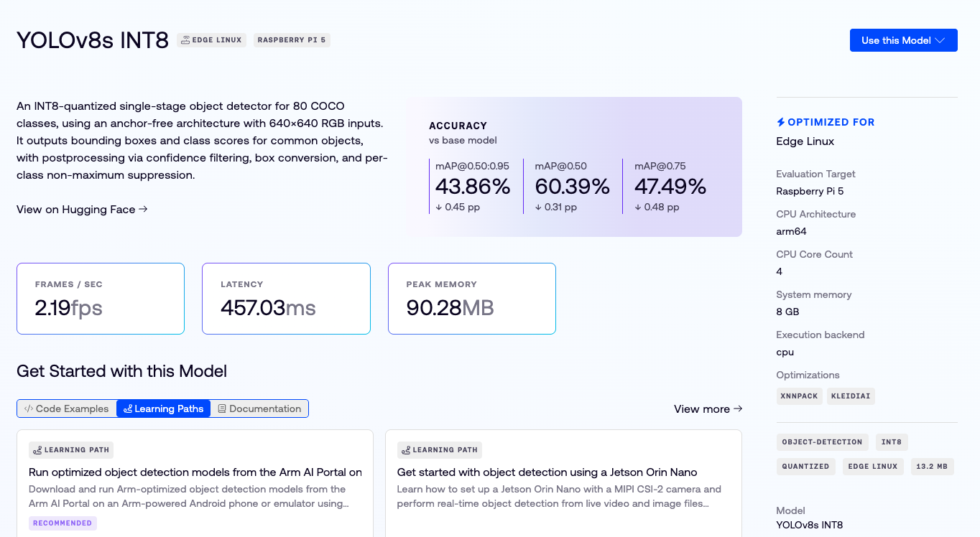This screenshot has height=537, width=980.
Task: Click the XNNPACK optimization tag
Action: [x=799, y=396]
